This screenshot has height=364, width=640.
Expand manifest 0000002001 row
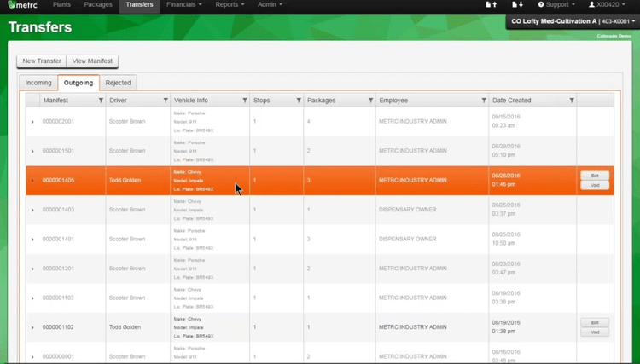click(x=32, y=122)
